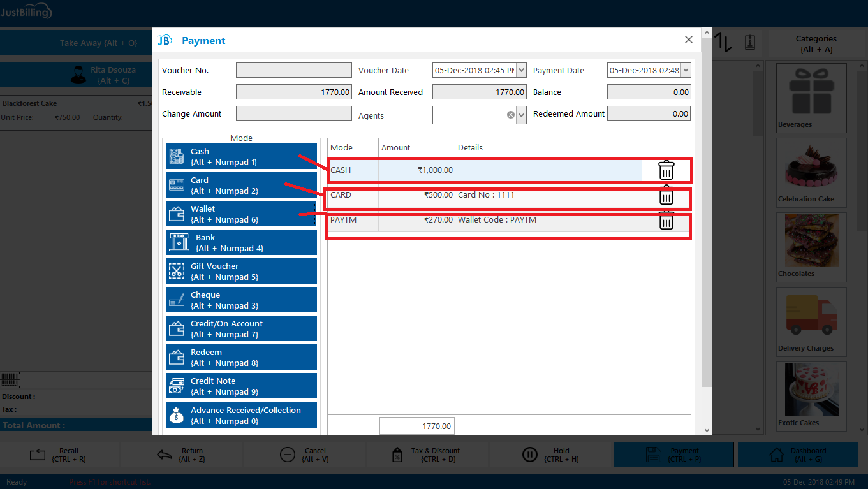Viewport: 868px width, 489px height.
Task: Open Tax & Discount (CTRL + D)
Action: click(427, 455)
